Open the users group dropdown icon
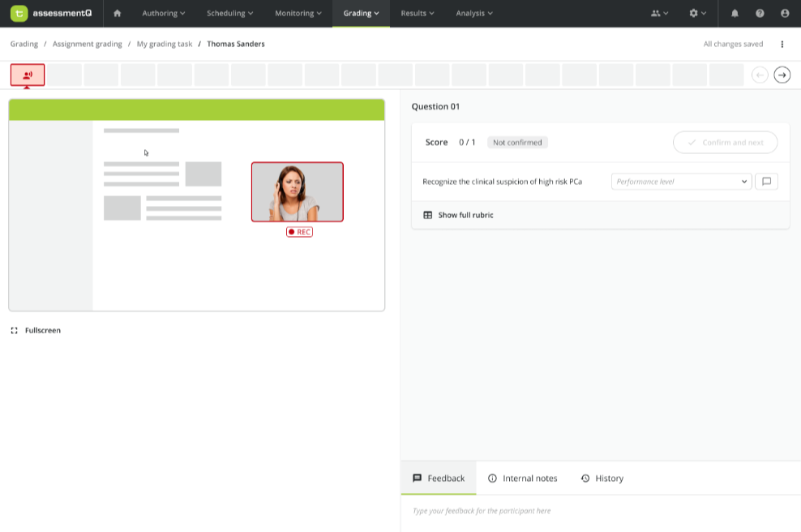The height and width of the screenshot is (532, 801). [x=659, y=13]
